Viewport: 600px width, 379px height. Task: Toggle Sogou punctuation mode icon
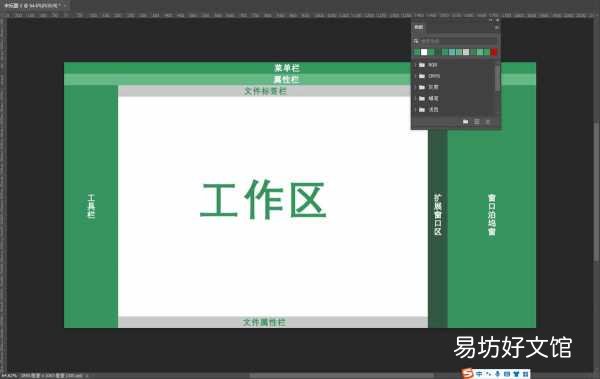488,374
